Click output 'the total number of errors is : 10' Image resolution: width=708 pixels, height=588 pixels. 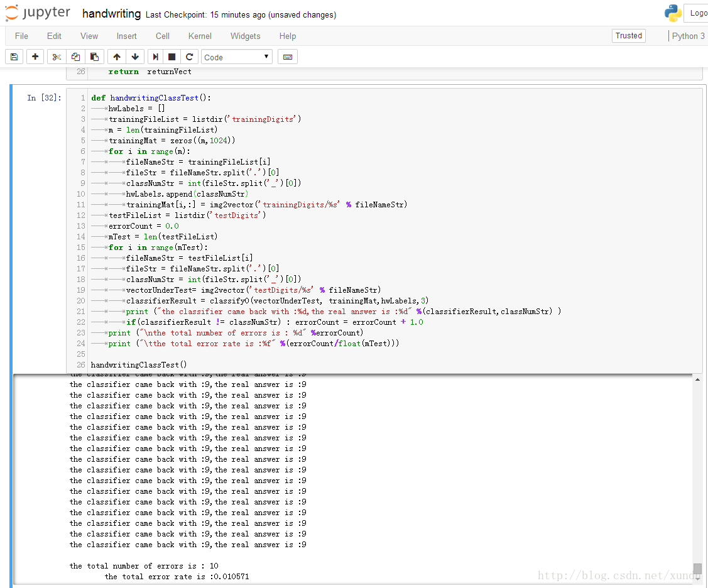tap(144, 566)
